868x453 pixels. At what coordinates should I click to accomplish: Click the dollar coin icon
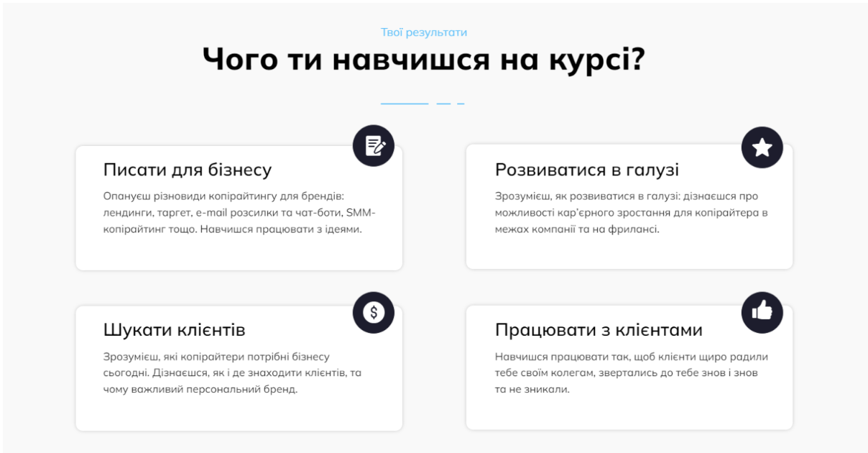pos(374,312)
